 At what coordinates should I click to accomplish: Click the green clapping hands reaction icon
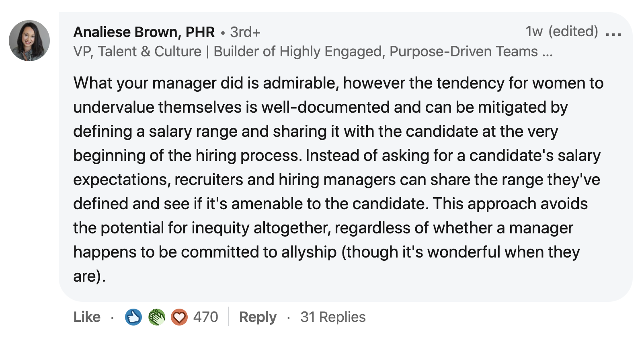pos(156,317)
